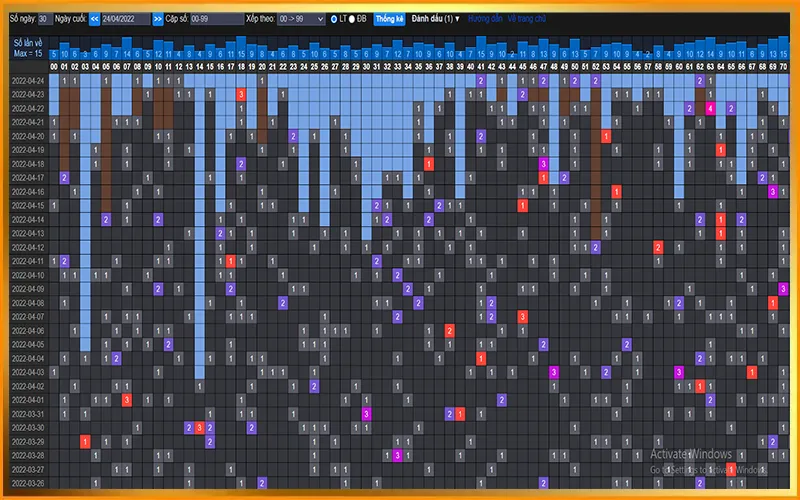
Task: Click column header 41
Action: point(481,66)
